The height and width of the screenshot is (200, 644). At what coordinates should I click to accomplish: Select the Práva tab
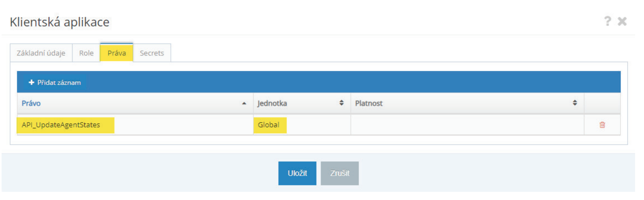(x=116, y=53)
